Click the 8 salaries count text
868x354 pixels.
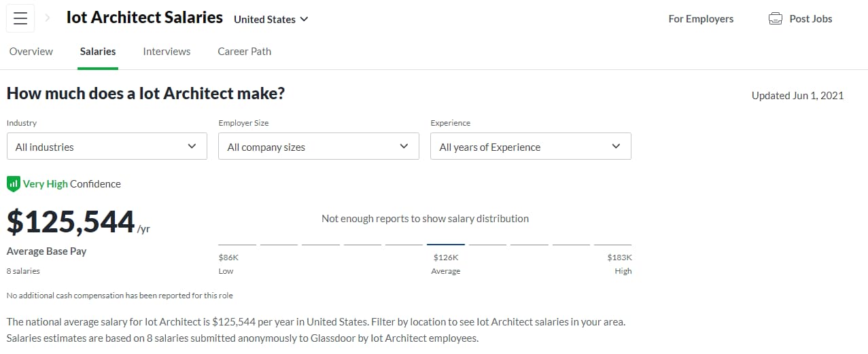pyautogui.click(x=23, y=271)
